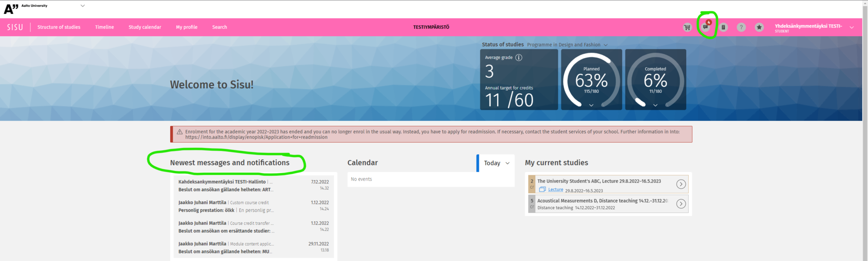The height and width of the screenshot is (261, 868).
Task: Open help question mark icon
Action: pos(741,27)
